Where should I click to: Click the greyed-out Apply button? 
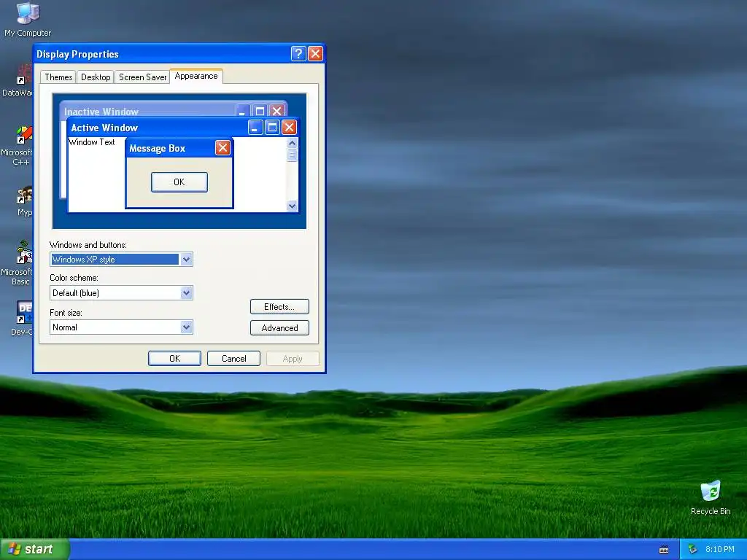(293, 359)
